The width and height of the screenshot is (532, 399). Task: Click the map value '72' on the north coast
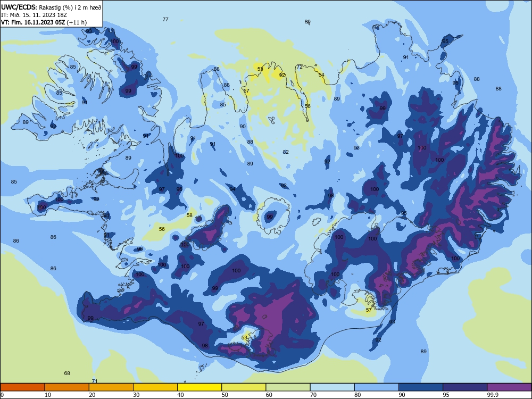(x=299, y=67)
